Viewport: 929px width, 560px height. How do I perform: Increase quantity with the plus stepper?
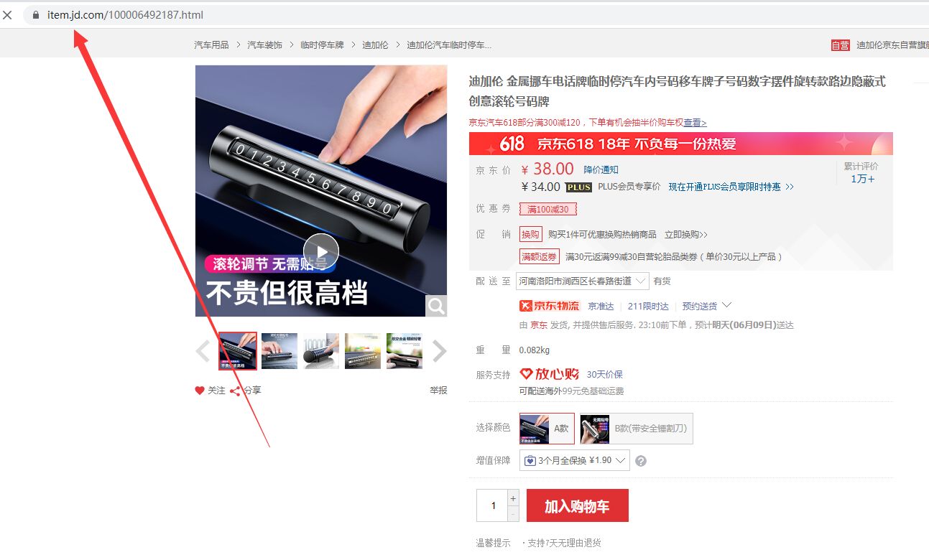pos(513,498)
